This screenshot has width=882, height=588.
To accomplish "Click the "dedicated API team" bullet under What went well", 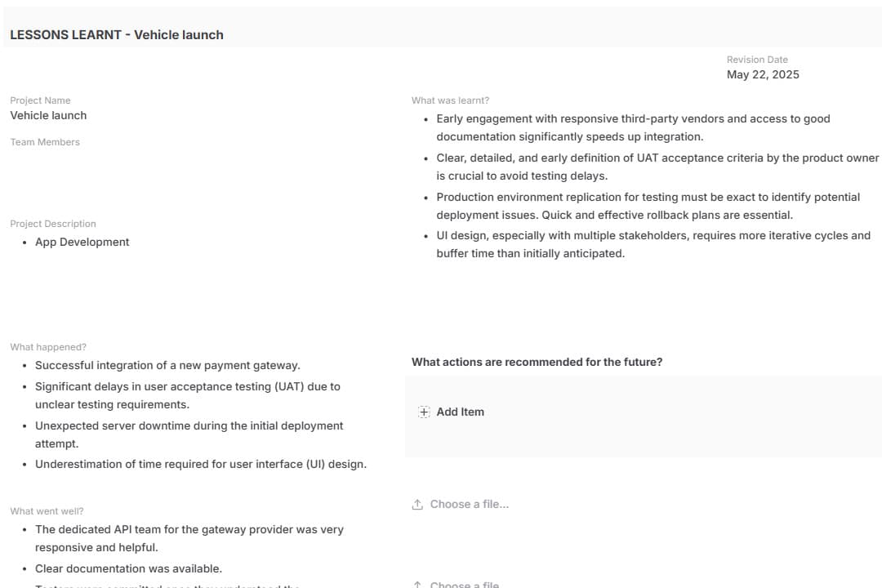I will [x=189, y=539].
